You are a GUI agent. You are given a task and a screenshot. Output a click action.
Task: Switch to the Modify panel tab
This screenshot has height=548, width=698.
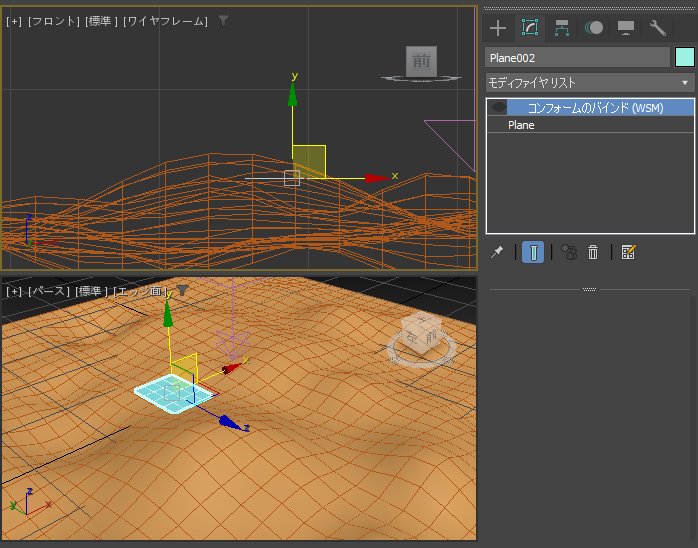(x=530, y=28)
